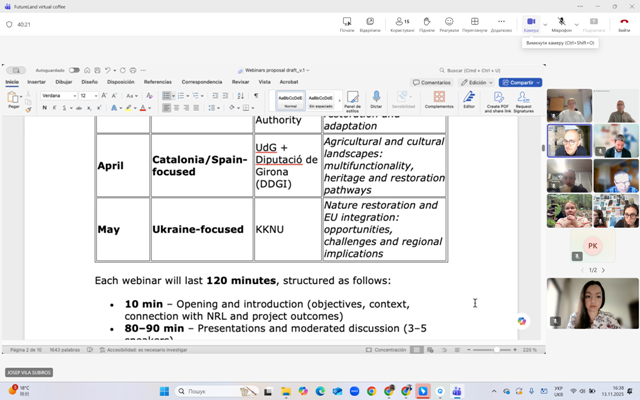
Task: Click the Dictar microphone icon
Action: click(376, 98)
